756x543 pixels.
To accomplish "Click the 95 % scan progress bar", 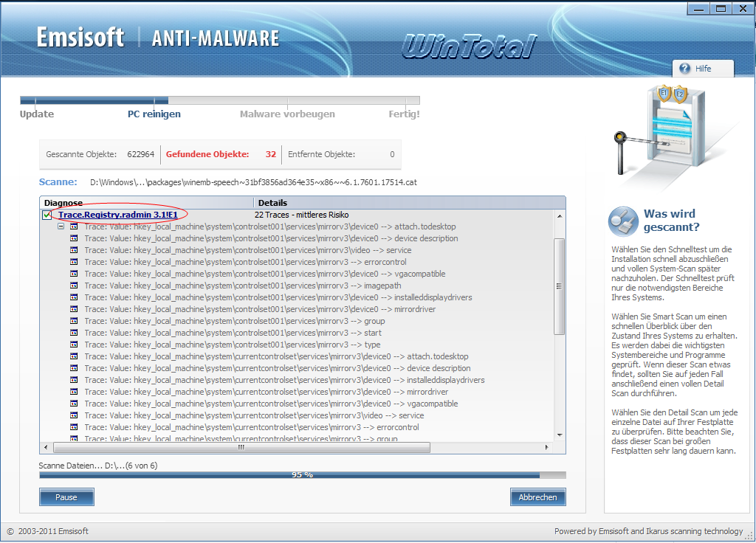I will click(302, 475).
